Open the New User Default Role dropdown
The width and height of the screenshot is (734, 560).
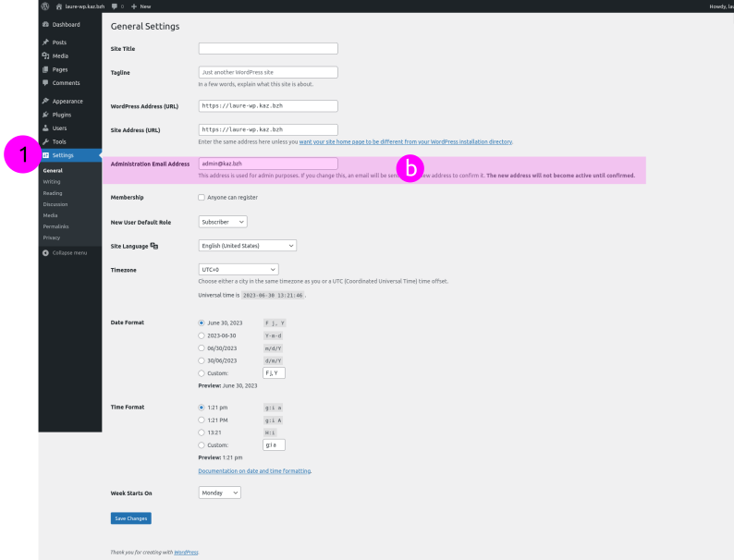point(223,222)
